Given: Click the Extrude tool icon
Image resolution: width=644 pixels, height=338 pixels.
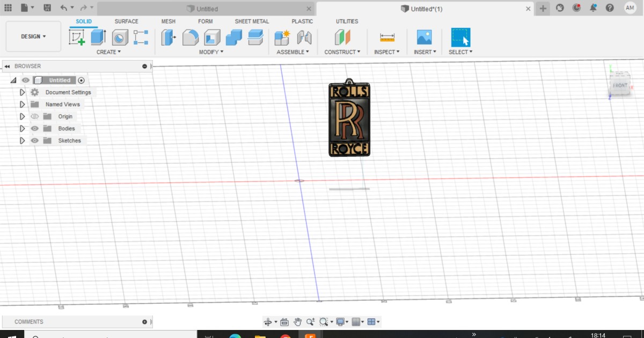Looking at the screenshot, I should click(98, 37).
